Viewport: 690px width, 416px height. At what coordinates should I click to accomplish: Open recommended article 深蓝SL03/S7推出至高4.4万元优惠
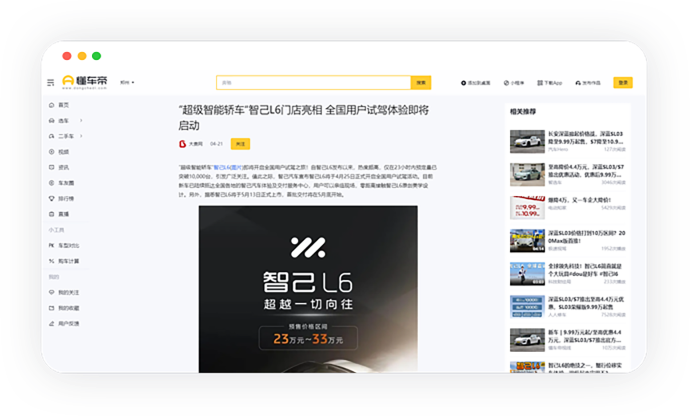(586, 303)
